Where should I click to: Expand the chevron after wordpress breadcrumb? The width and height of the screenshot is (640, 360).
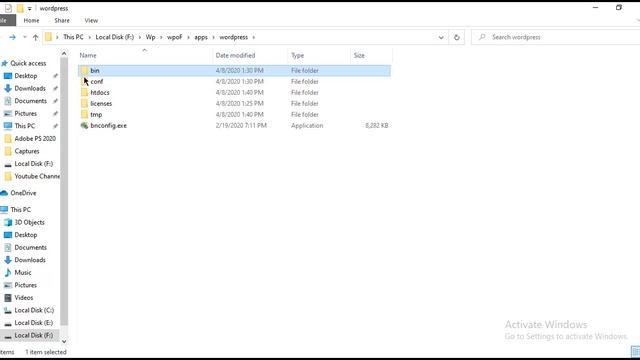click(x=253, y=37)
